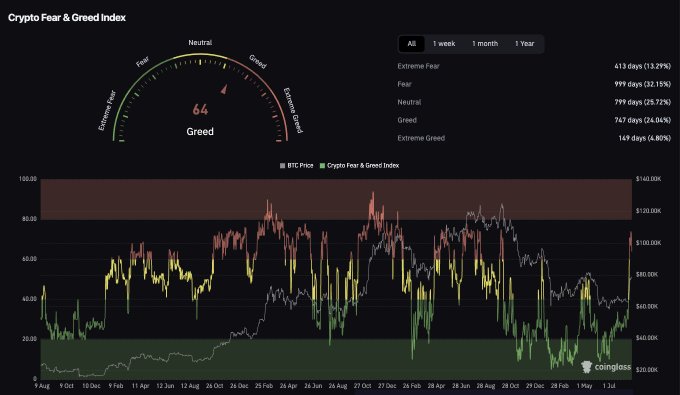Image resolution: width=680 pixels, height=395 pixels.
Task: Click the gauge value 64
Action: pos(200,109)
